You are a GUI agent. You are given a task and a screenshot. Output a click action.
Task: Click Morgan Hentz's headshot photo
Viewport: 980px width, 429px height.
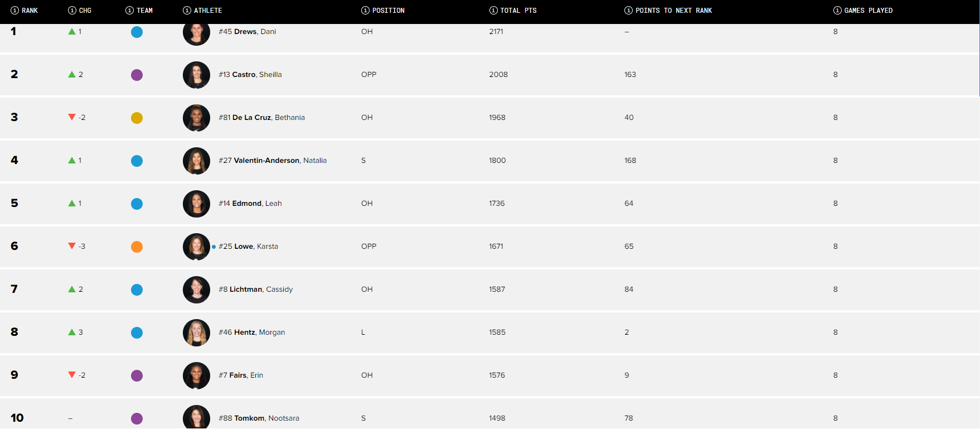(x=196, y=332)
